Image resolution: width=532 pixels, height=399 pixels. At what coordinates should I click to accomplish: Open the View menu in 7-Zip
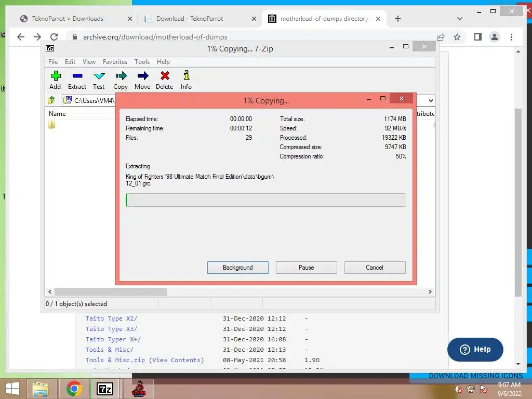89,62
